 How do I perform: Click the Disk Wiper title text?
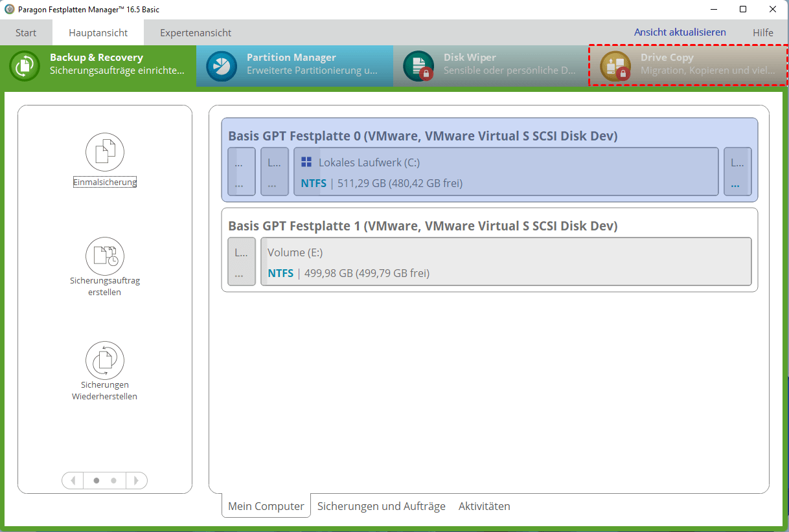pos(470,58)
